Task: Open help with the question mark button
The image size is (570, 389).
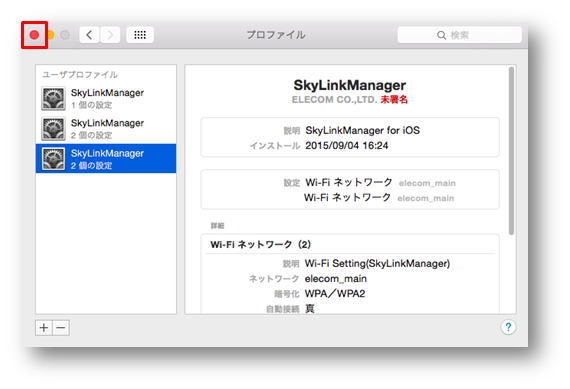Action: (508, 327)
